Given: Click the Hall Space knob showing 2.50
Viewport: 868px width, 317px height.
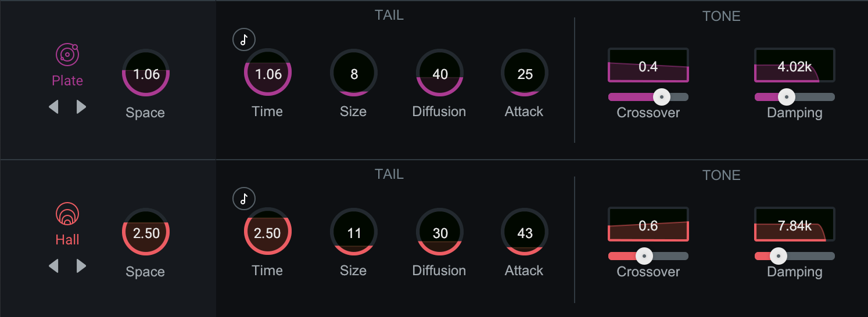Looking at the screenshot, I should click(x=146, y=232).
